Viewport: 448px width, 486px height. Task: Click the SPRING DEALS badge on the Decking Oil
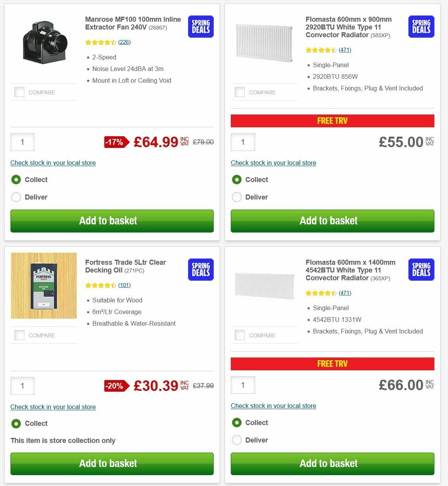pos(201,269)
